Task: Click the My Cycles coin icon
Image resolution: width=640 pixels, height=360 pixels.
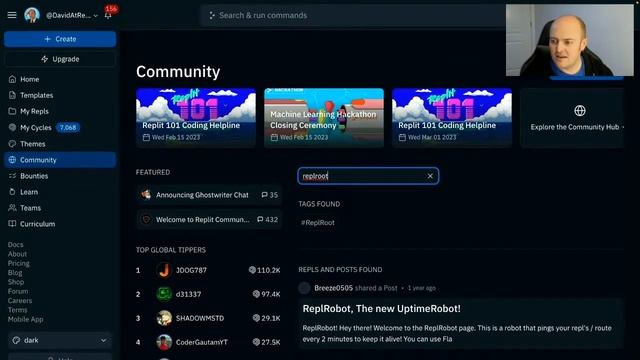Action: click(12, 127)
